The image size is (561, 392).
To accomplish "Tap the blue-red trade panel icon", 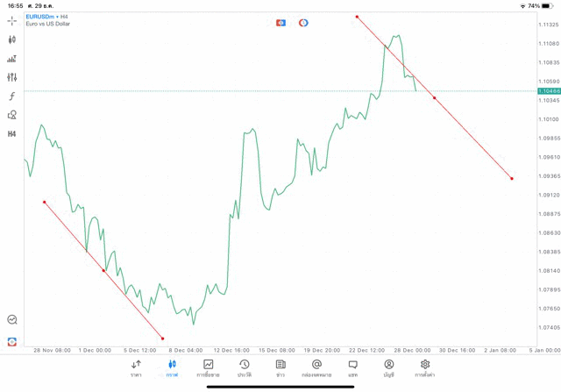I will point(280,23).
